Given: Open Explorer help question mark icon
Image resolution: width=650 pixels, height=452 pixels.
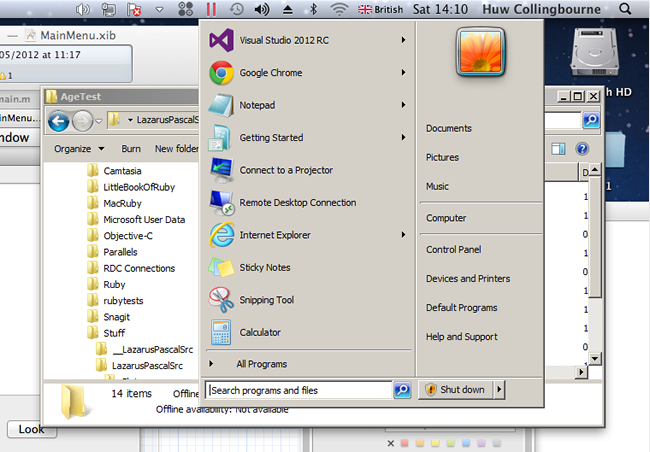Looking at the screenshot, I should coord(582,148).
